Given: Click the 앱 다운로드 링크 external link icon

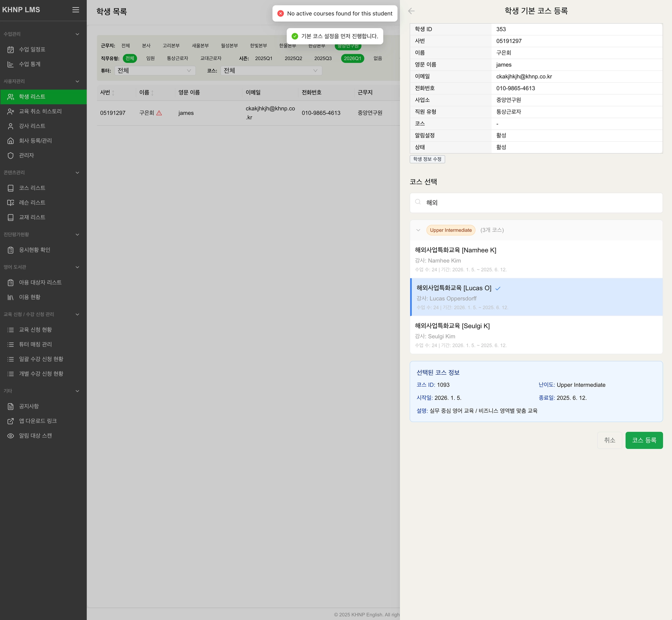Looking at the screenshot, I should 11,421.
